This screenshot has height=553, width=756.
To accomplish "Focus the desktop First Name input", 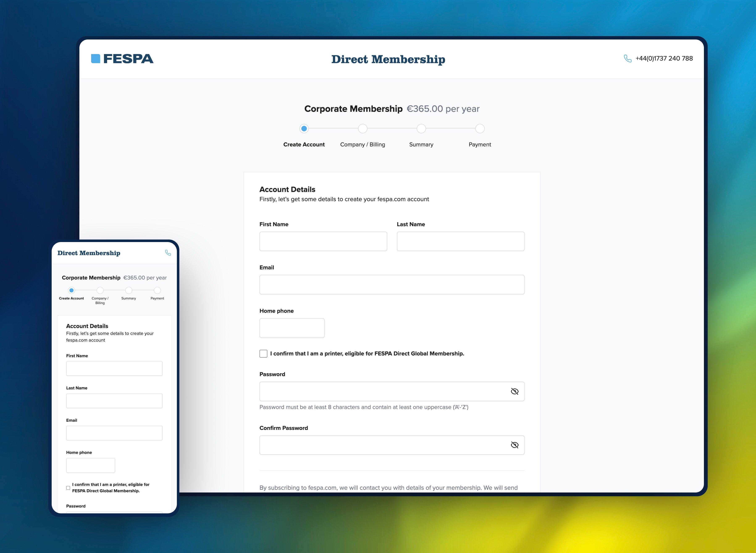I will (323, 241).
